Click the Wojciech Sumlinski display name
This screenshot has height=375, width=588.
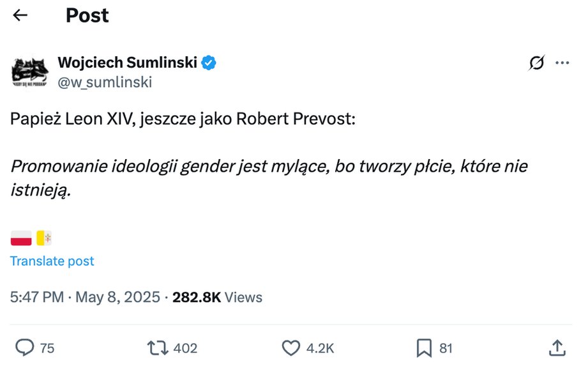(x=128, y=63)
